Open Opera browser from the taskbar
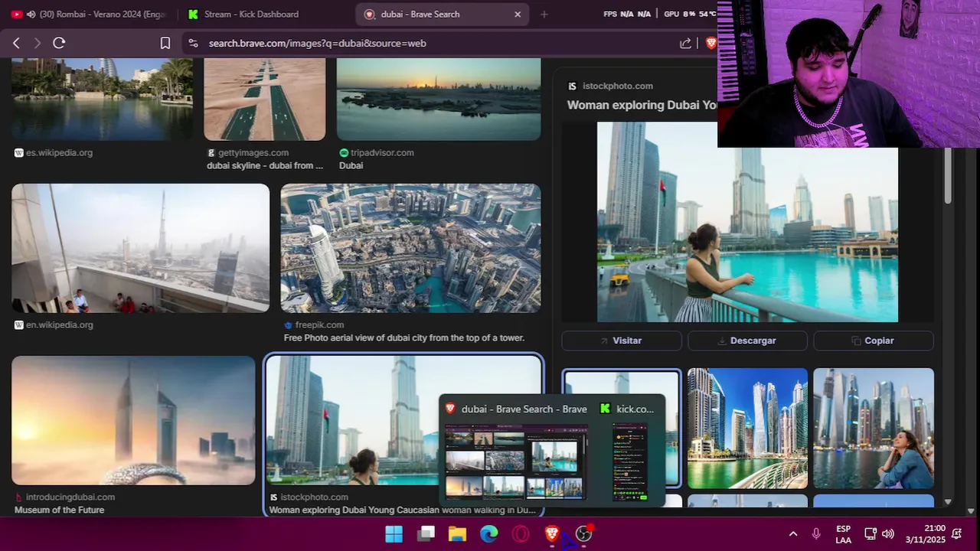 pyautogui.click(x=521, y=533)
